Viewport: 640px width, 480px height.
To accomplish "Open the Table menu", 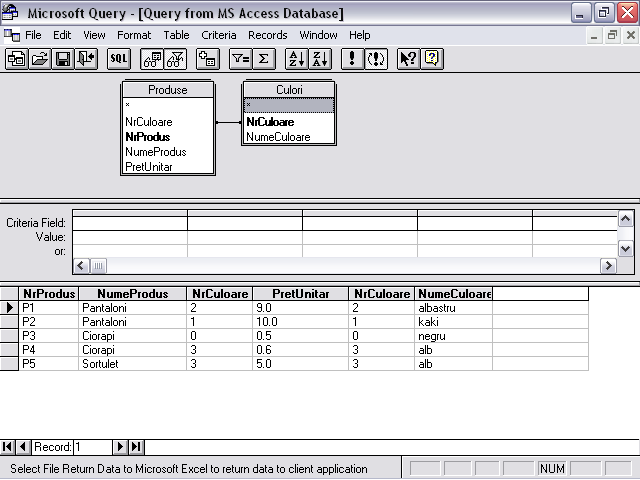I will point(176,35).
